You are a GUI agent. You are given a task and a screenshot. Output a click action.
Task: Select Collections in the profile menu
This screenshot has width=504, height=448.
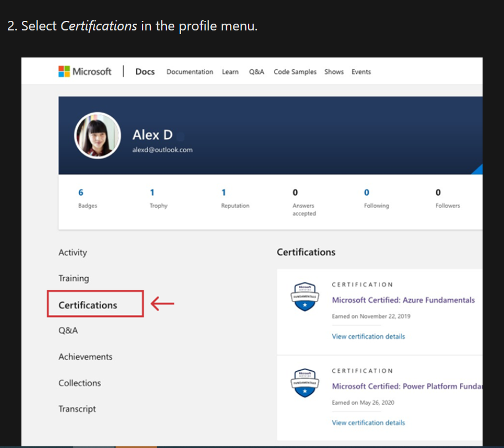79,383
